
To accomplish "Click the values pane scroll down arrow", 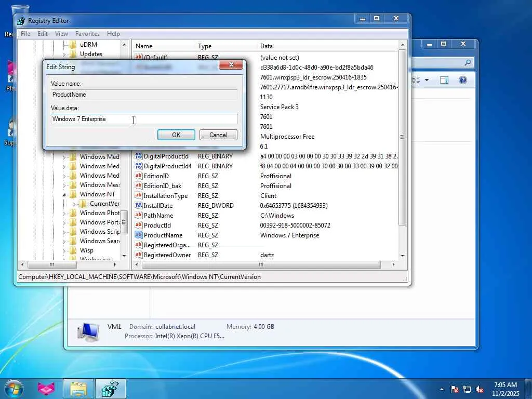I will pos(403,256).
